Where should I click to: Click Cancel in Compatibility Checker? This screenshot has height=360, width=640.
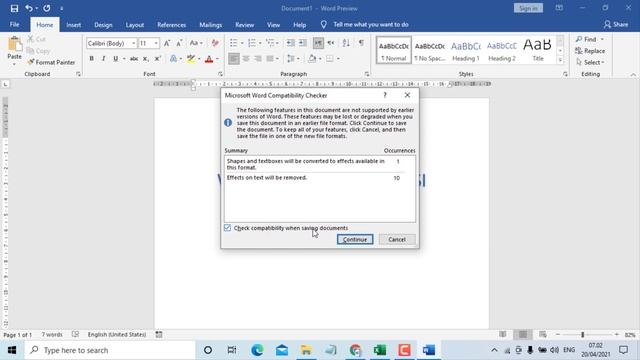pos(397,239)
